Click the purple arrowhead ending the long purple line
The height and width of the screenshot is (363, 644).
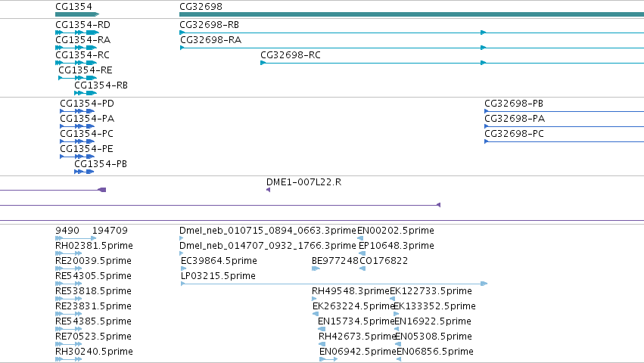(438, 205)
